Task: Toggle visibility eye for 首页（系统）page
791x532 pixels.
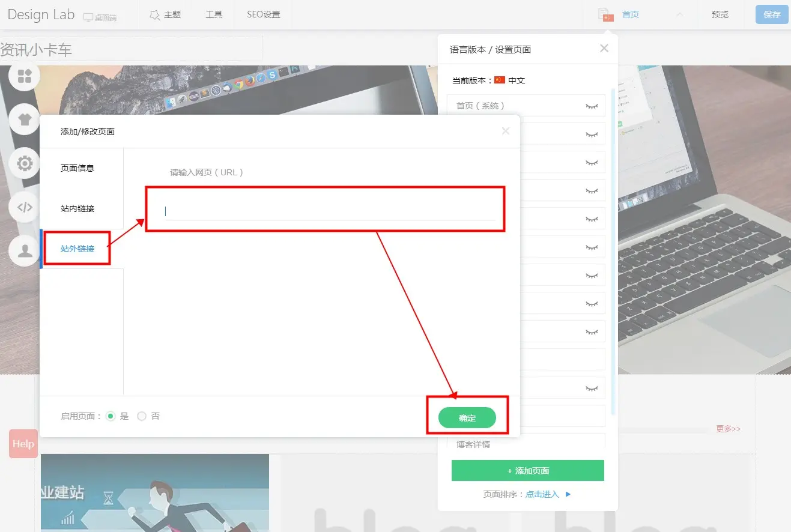Action: pyautogui.click(x=592, y=106)
